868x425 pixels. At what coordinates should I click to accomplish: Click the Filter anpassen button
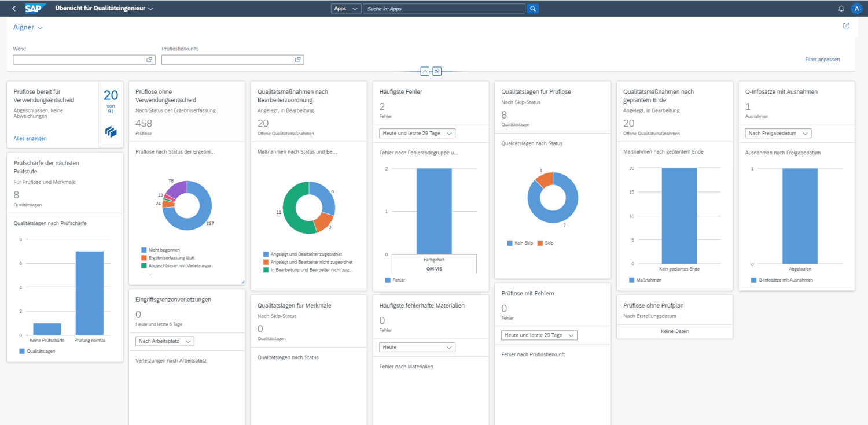click(822, 60)
